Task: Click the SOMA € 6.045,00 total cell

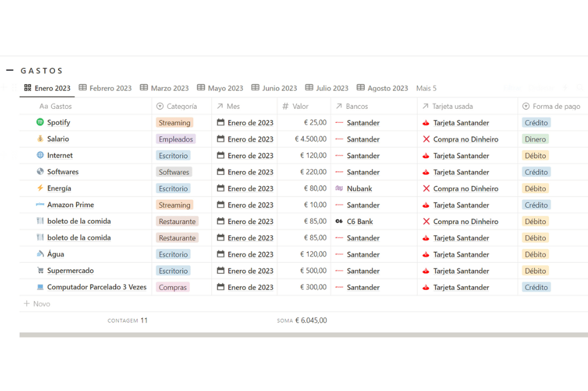Action: 303,320
